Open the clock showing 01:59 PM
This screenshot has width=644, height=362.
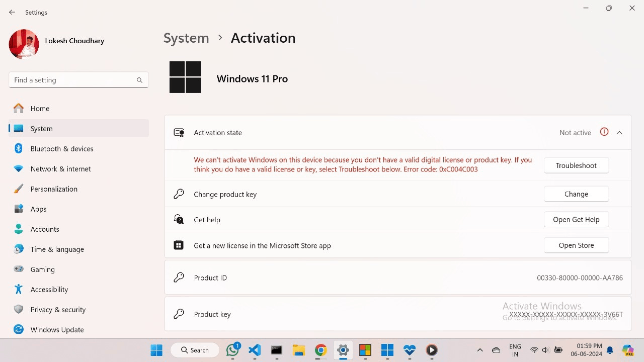(586, 350)
